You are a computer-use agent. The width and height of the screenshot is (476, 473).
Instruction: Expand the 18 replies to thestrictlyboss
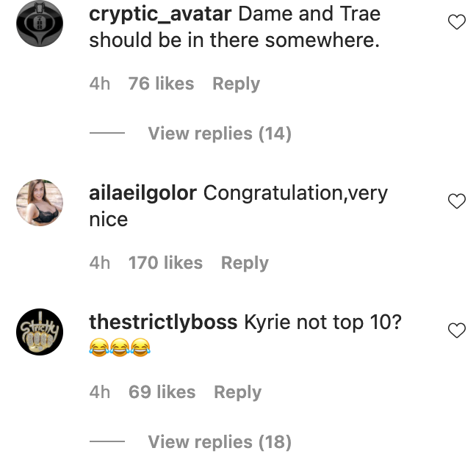[219, 442]
